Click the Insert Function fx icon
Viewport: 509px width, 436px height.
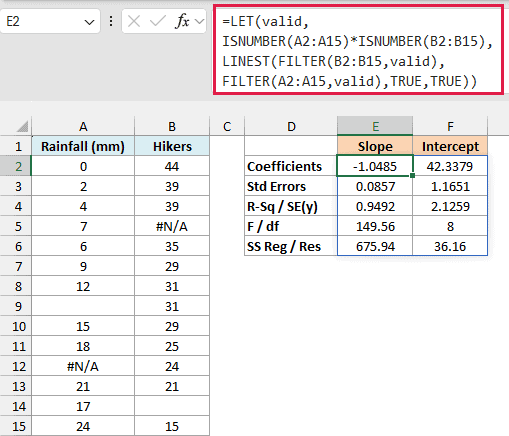[182, 22]
